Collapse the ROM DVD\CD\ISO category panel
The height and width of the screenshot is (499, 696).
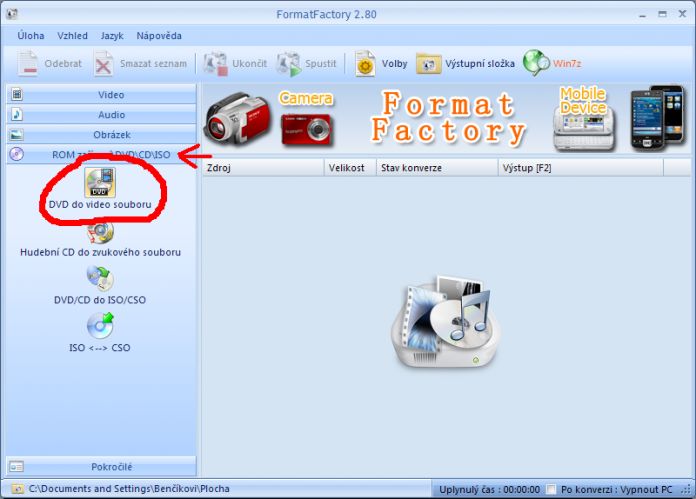pyautogui.click(x=101, y=154)
